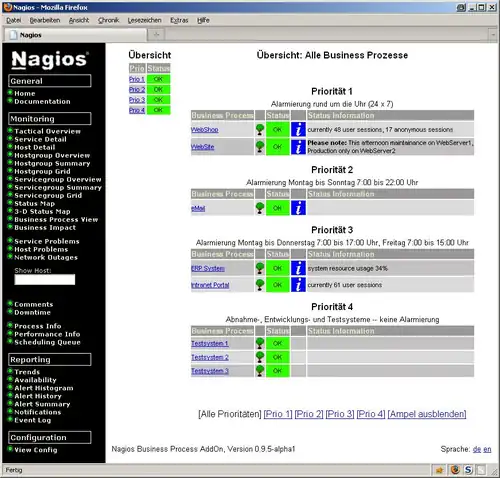Click the tree icon beside Testsystem 3

click(260, 371)
